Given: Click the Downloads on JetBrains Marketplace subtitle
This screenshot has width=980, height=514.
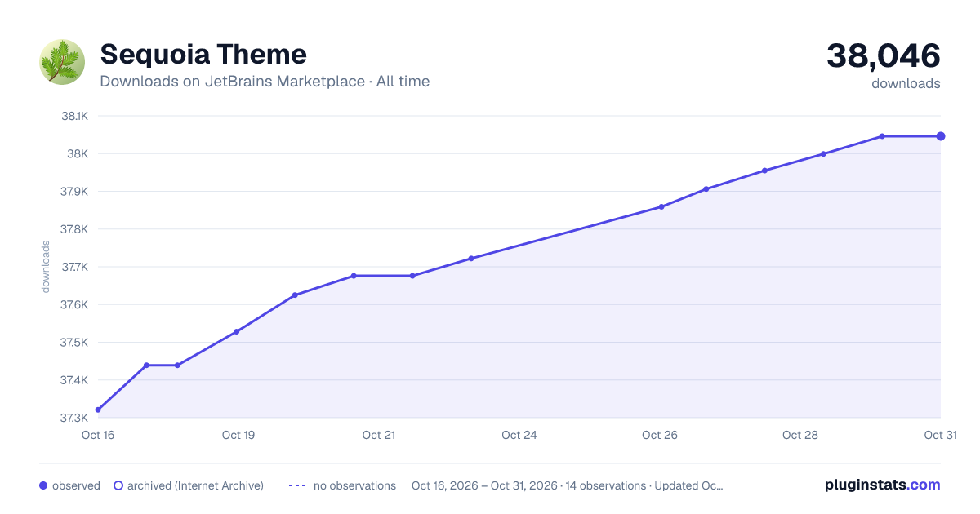Looking at the screenshot, I should click(265, 82).
